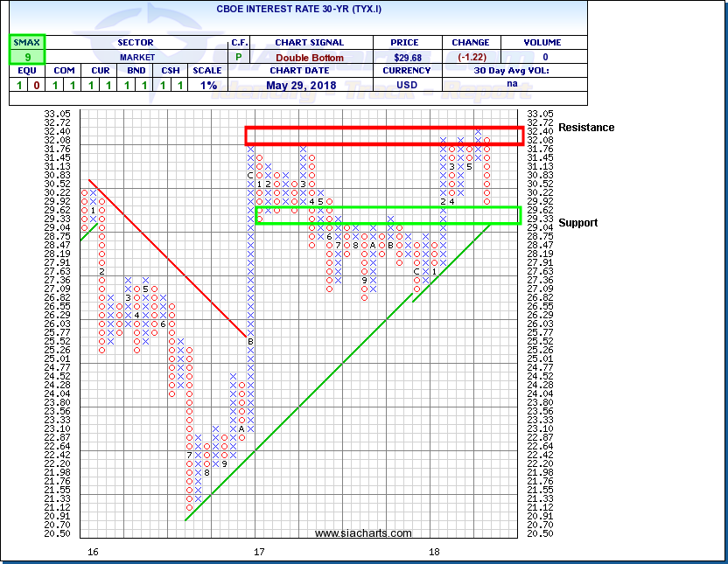
Task: Click the 16 year marker on axis
Action: click(x=93, y=553)
